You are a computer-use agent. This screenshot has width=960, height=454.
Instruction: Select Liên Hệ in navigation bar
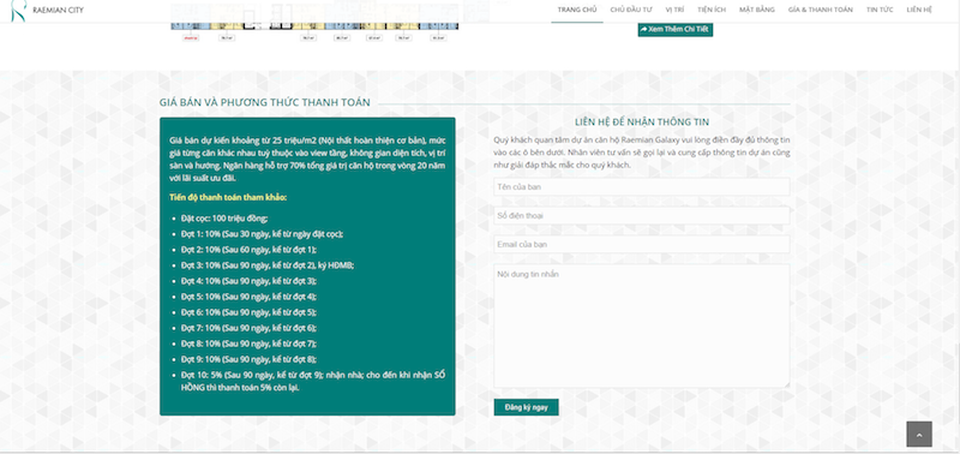pos(919,9)
